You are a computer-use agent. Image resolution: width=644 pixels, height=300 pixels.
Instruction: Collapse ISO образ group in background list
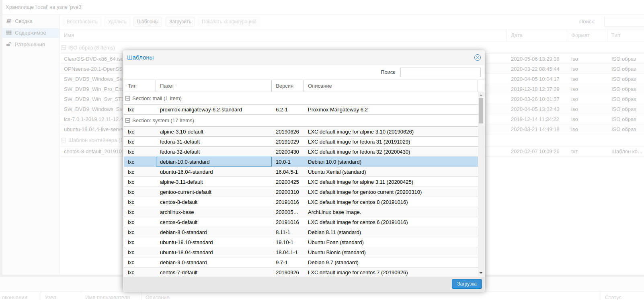click(x=64, y=47)
